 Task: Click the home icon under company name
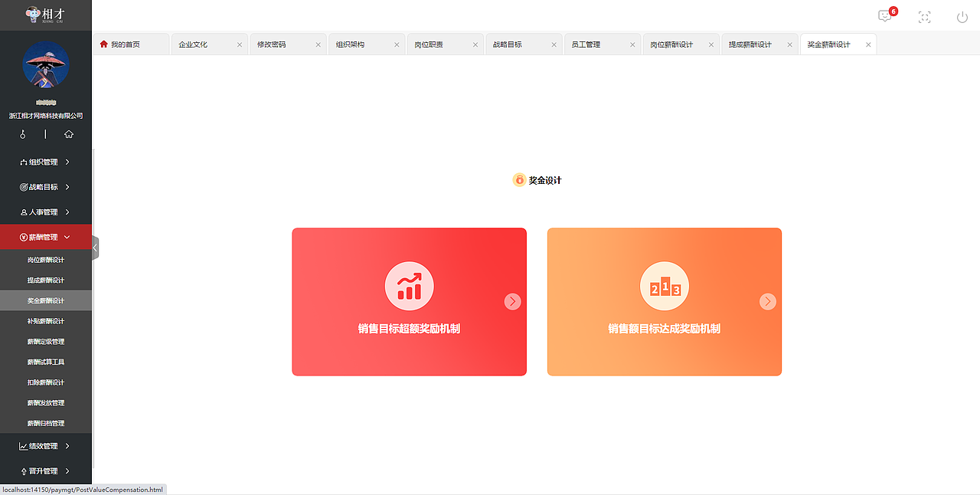coord(69,134)
